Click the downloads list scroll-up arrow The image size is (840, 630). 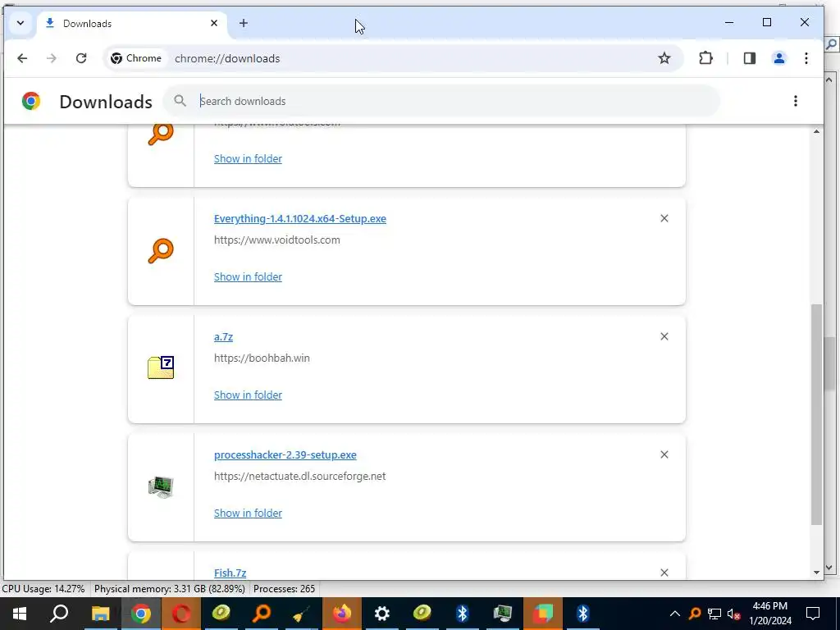[816, 131]
